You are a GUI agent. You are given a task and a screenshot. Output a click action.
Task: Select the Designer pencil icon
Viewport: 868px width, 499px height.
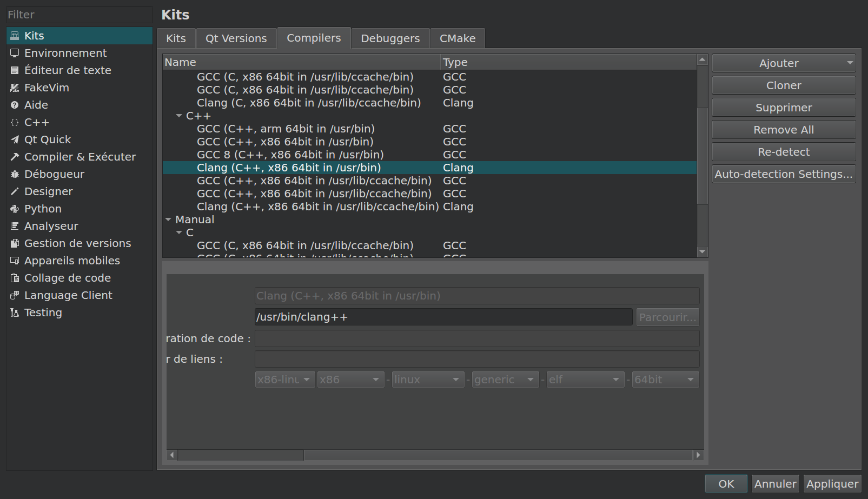(x=15, y=191)
